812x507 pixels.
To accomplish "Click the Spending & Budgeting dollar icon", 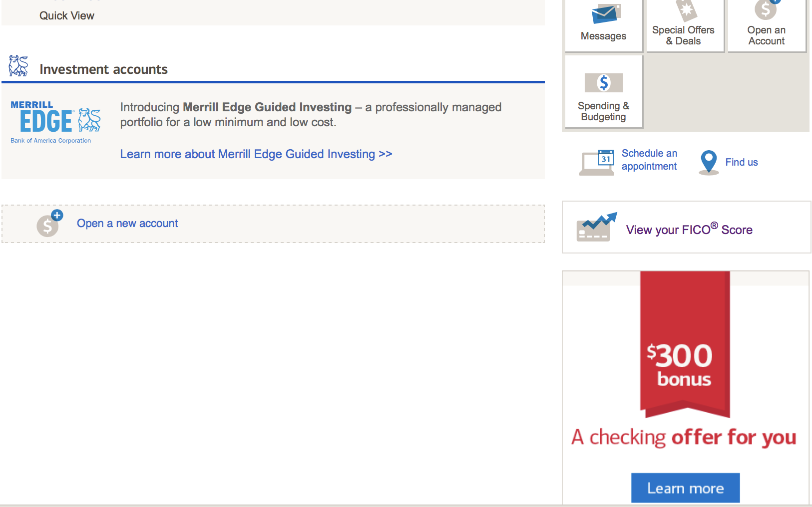I will (x=604, y=83).
